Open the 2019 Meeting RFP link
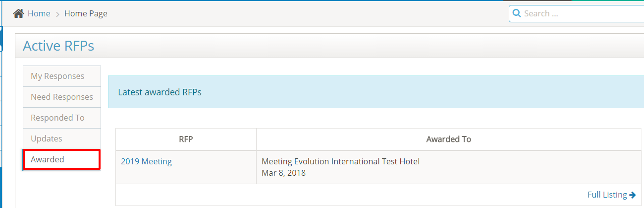Viewport: 644px width, 208px height. (x=146, y=161)
